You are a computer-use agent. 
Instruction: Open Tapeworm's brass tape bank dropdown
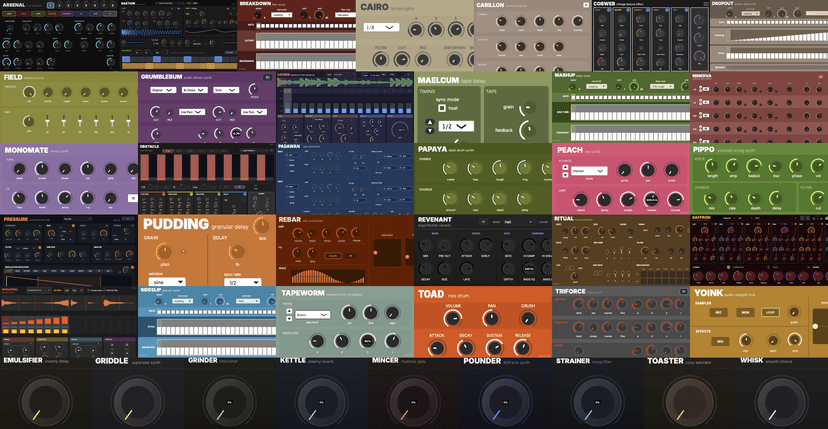313,315
